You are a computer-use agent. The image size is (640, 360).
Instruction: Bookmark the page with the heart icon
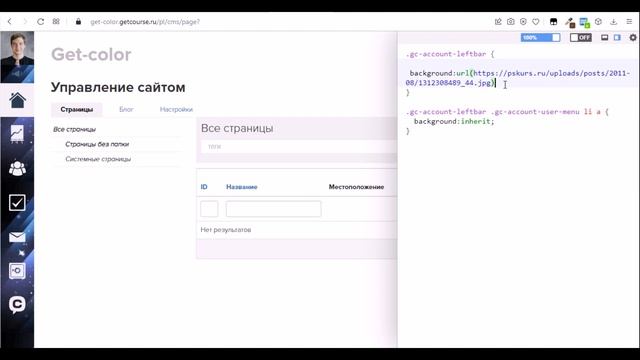536,22
